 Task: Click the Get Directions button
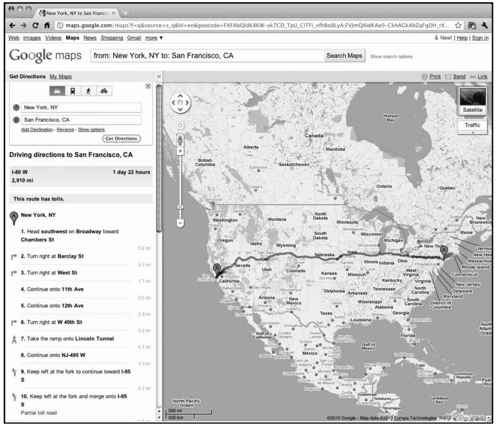point(121,139)
